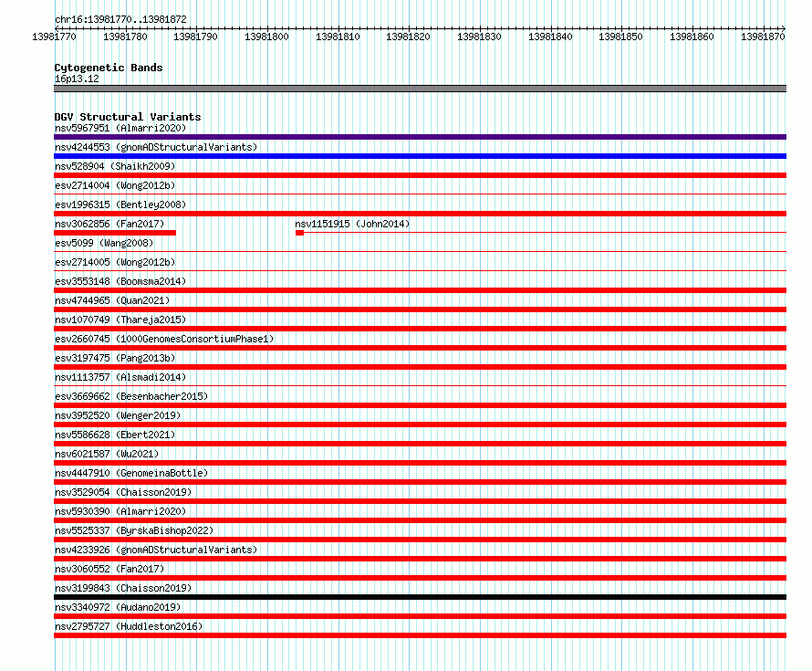
Task: Open variant nsv3952520 (Wenger2019)
Action: 118,415
